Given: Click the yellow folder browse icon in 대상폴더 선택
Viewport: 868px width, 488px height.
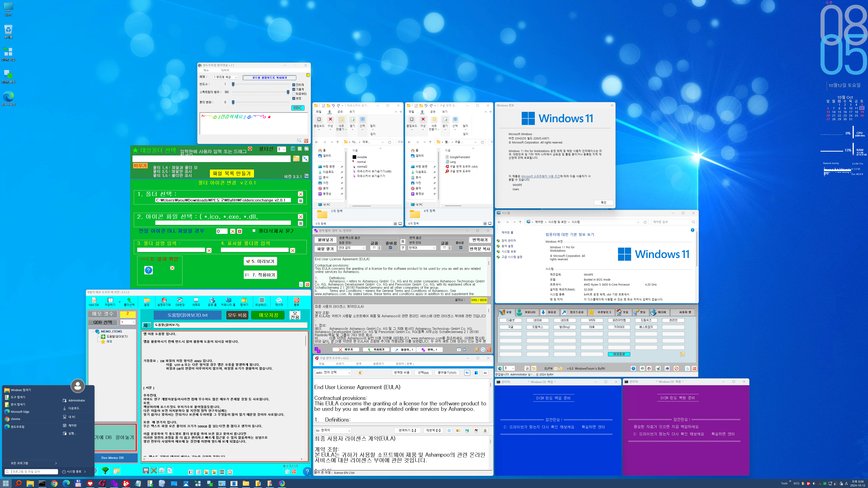Looking at the screenshot, I should [296, 159].
